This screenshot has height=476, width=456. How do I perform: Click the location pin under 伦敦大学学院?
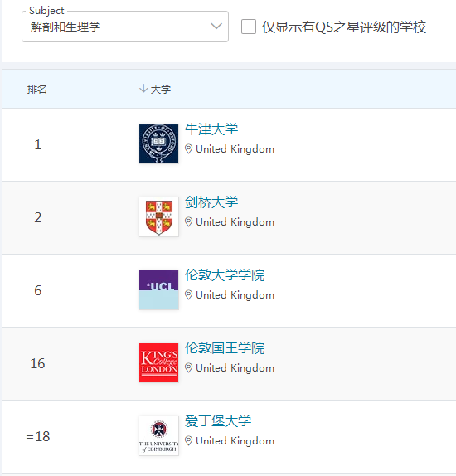coord(188,294)
